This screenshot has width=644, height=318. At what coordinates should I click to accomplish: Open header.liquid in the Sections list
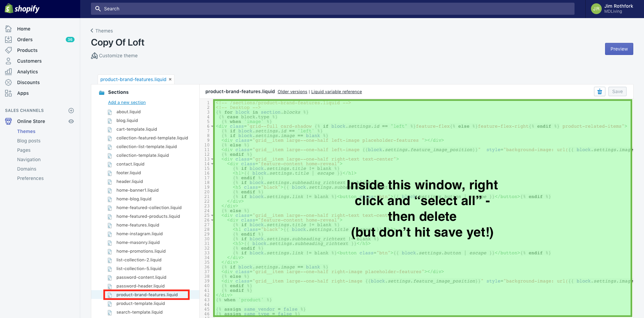[x=130, y=182]
